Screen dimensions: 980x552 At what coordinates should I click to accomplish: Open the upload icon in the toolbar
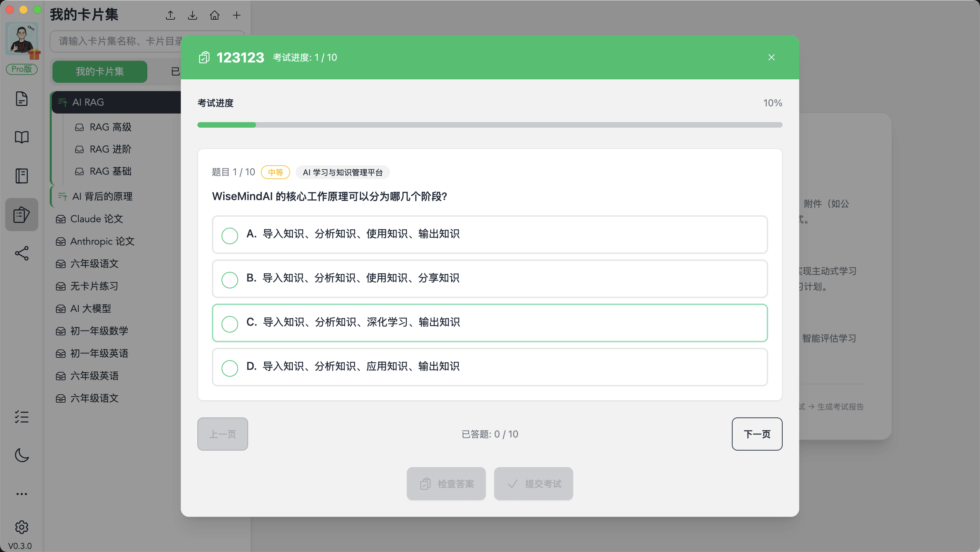coord(170,15)
